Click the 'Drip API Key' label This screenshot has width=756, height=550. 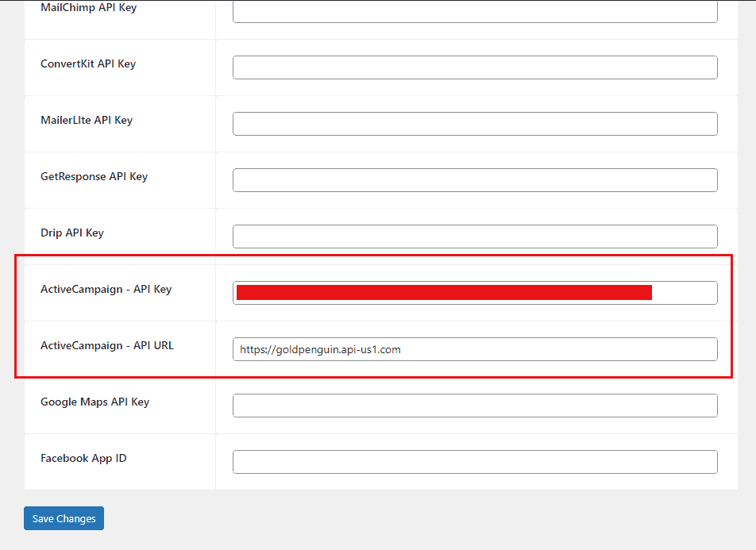point(72,233)
